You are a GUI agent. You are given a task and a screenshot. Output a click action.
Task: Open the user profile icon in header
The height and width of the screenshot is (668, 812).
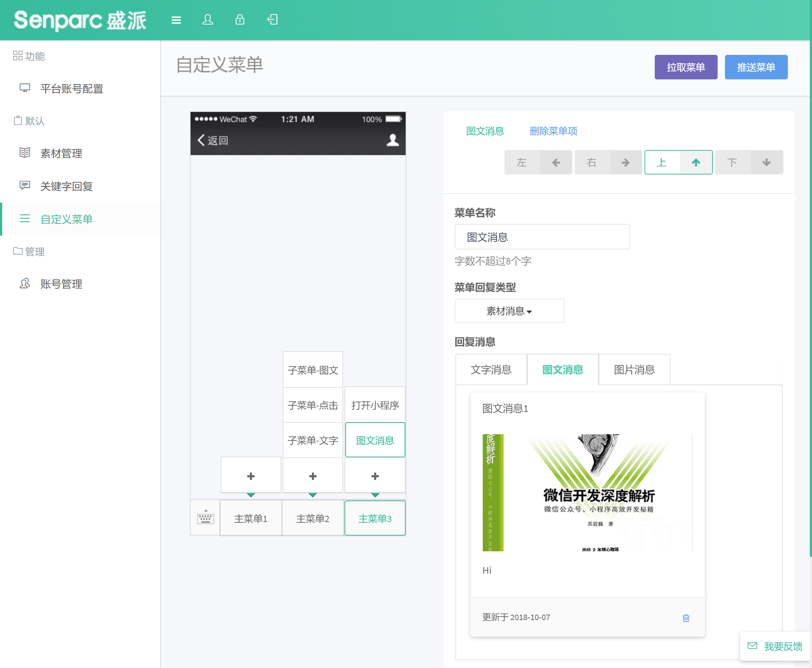(x=208, y=20)
